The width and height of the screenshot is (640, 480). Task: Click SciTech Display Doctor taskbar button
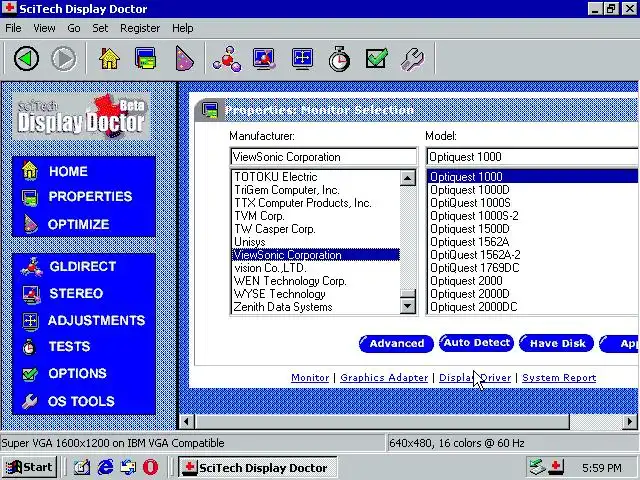point(258,467)
